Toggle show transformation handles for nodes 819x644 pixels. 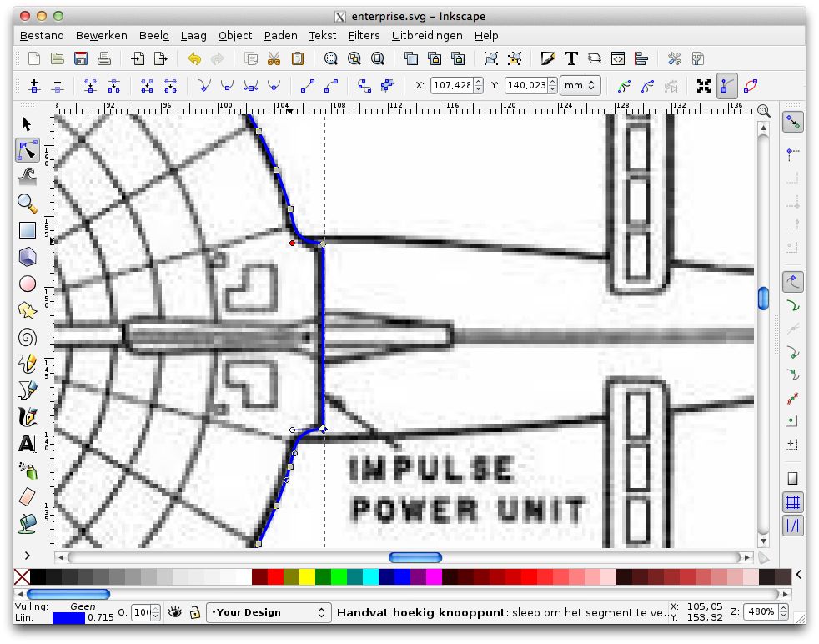704,86
